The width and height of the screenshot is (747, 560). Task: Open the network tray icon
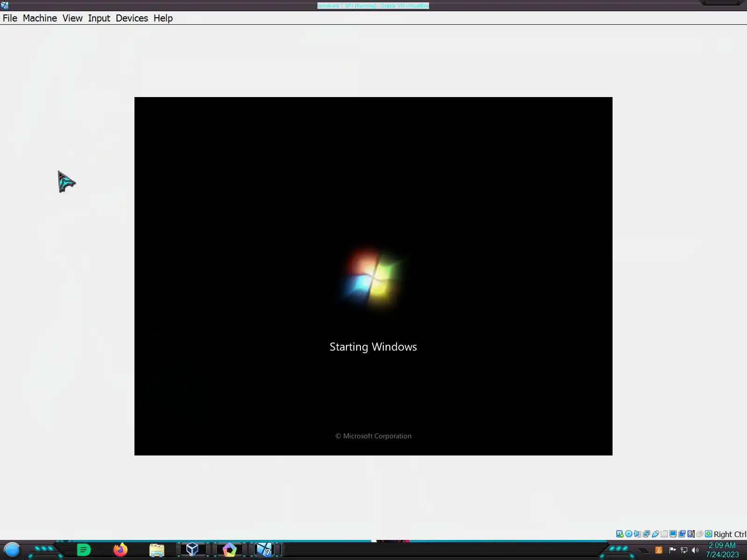click(x=684, y=550)
